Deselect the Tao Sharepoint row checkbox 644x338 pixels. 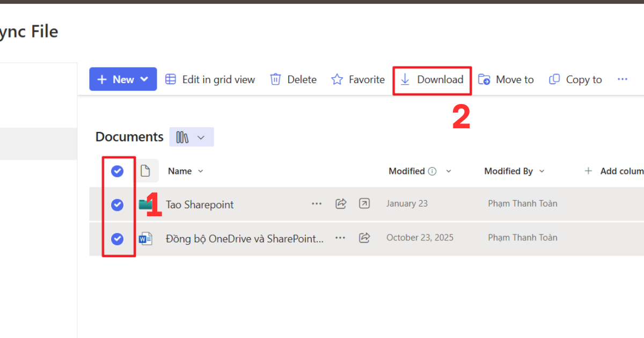[x=118, y=204]
